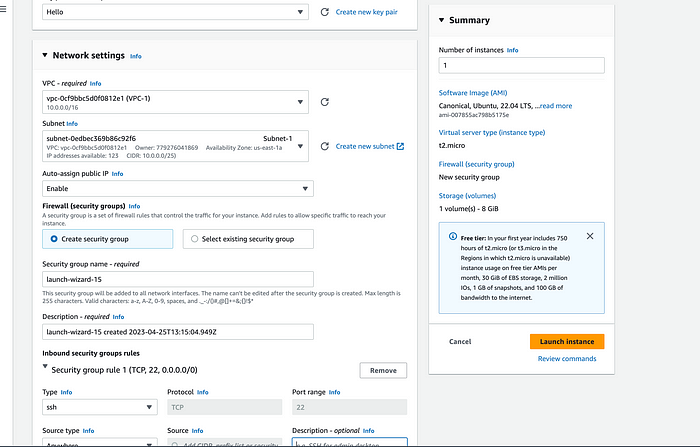The height and width of the screenshot is (447, 700).
Task: Edit the Number of instances field
Action: 521,65
